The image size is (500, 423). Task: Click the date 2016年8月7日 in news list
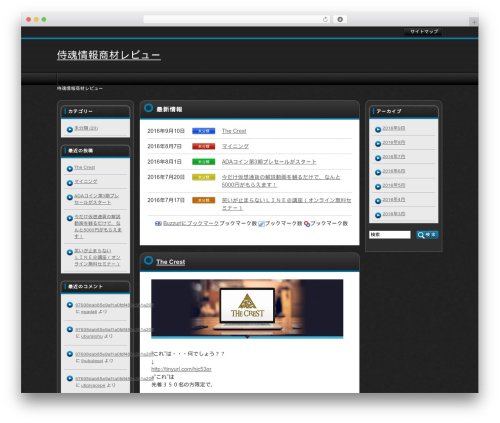tap(165, 146)
